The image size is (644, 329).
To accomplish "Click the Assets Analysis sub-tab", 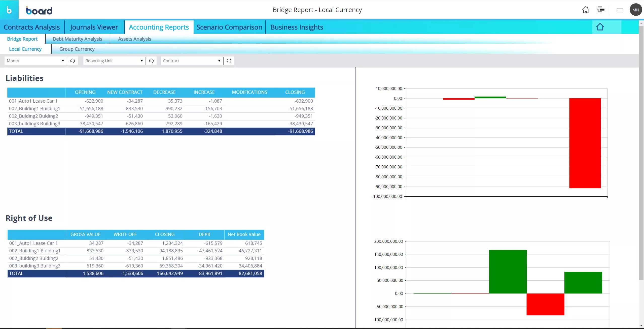I will (x=134, y=39).
